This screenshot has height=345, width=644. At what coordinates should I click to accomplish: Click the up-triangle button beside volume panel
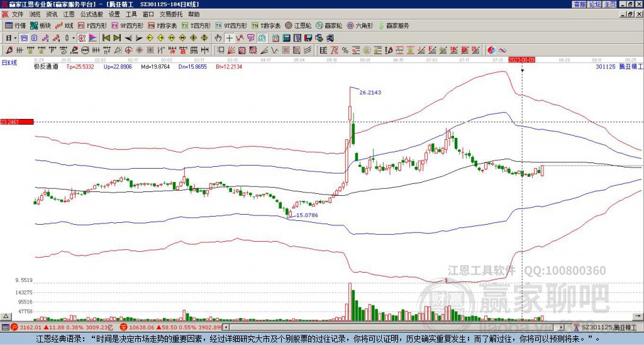(x=6, y=316)
